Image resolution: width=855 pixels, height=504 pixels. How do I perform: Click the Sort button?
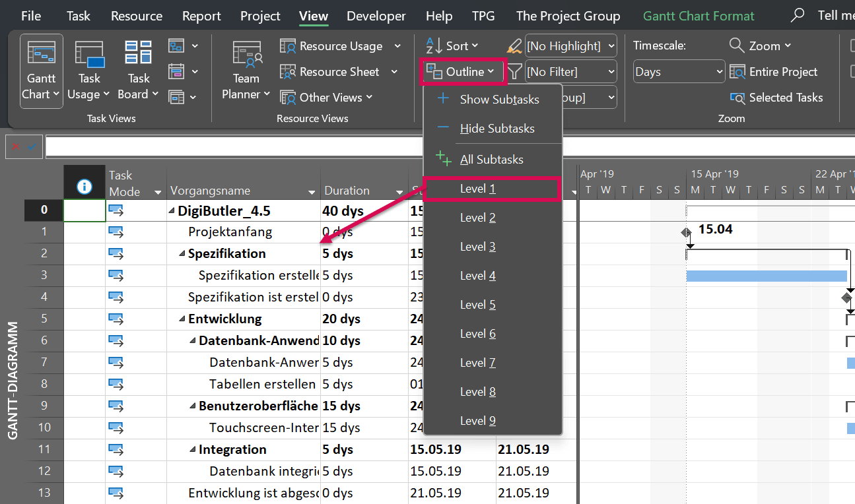pos(452,46)
